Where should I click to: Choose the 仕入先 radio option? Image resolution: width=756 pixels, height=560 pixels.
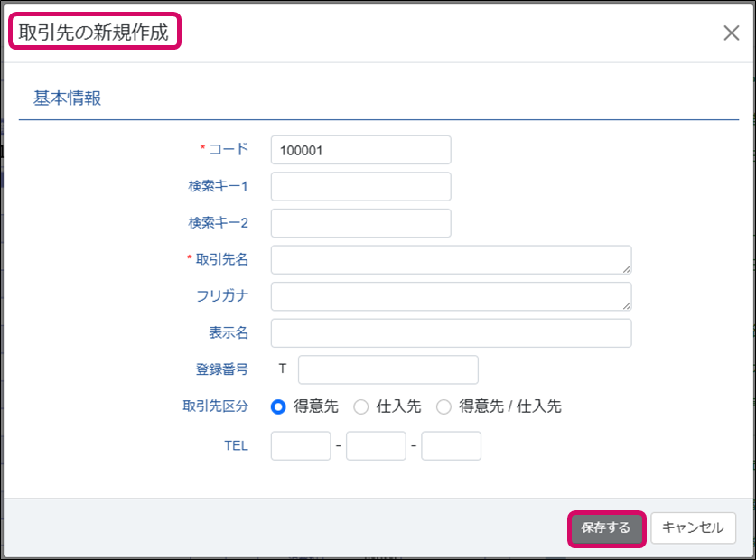pos(361,406)
